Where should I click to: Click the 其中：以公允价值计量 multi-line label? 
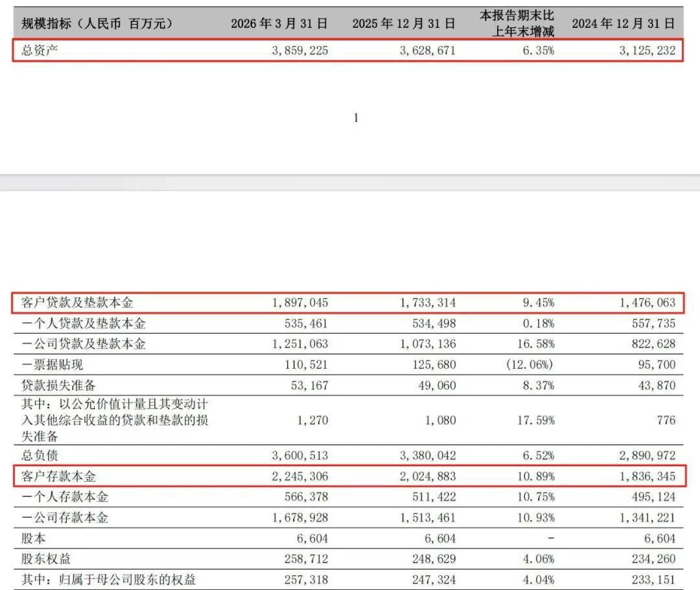[115, 420]
